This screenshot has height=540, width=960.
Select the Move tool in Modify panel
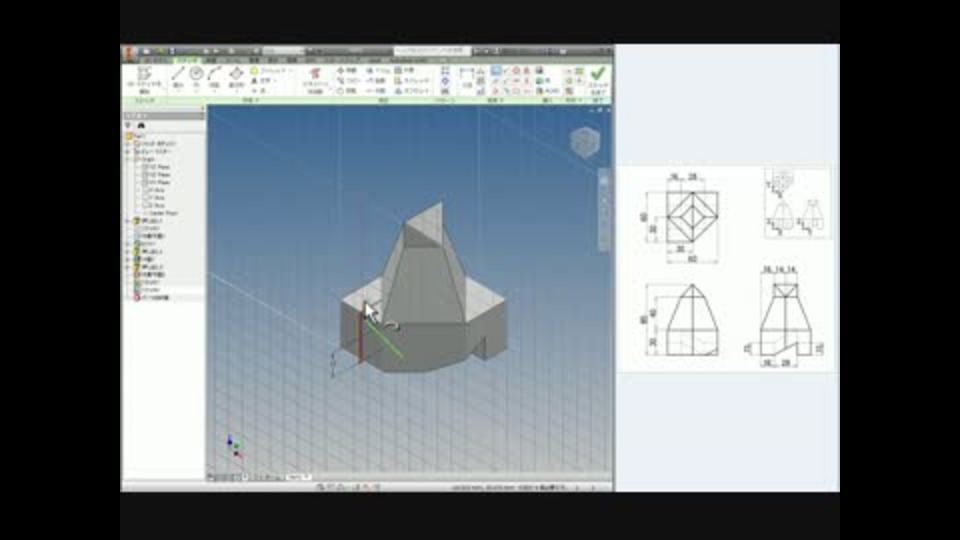[347, 71]
